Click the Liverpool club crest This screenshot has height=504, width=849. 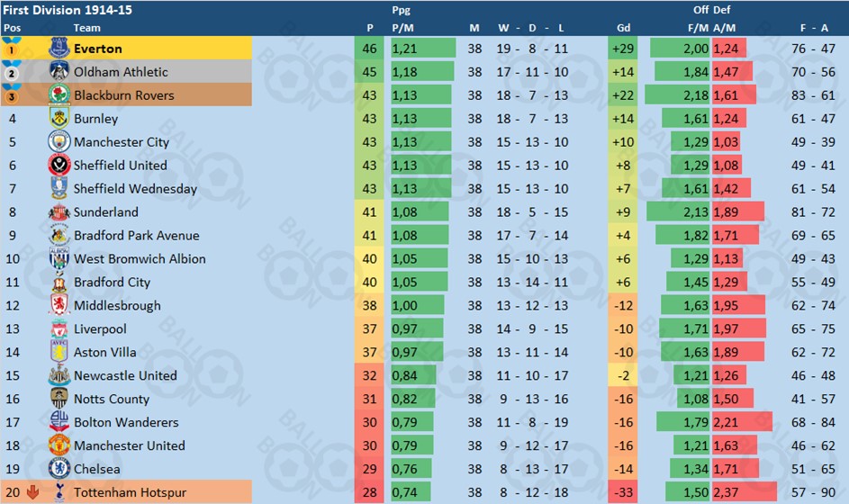(59, 328)
